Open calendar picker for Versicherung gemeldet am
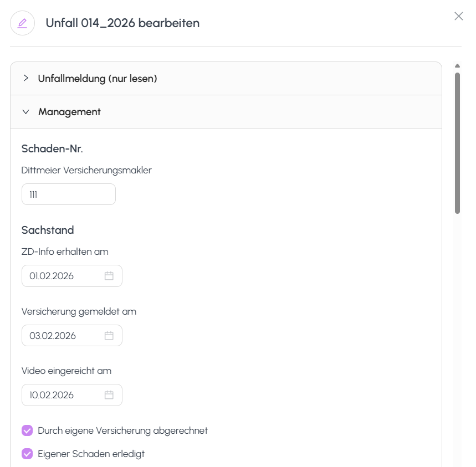This screenshot has height=467, width=476. [109, 336]
